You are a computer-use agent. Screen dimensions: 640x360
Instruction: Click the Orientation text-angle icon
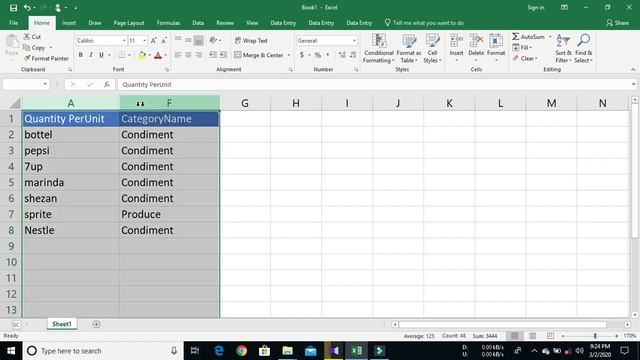[x=213, y=40]
